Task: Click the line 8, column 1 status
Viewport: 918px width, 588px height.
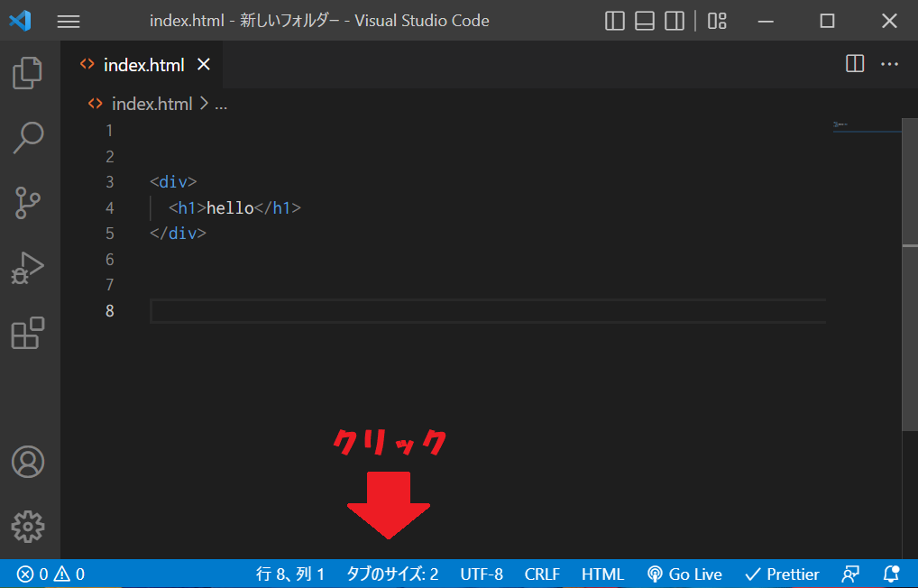Action: pyautogui.click(x=289, y=574)
